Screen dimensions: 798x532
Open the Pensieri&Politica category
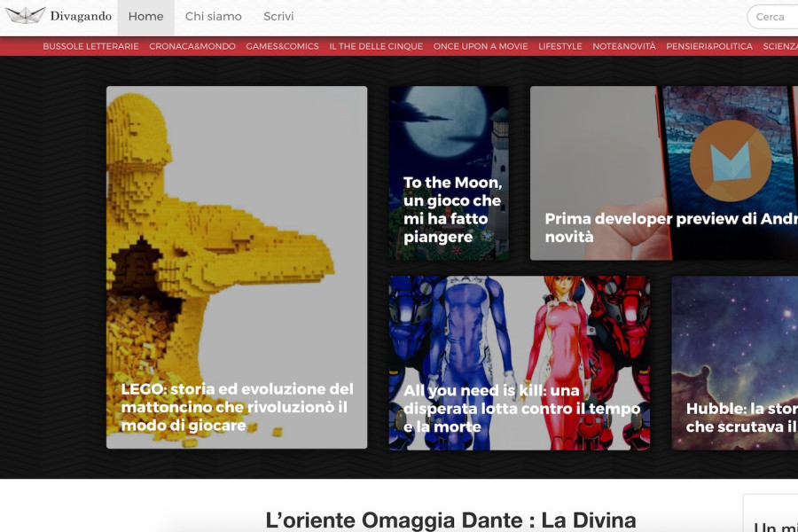(709, 46)
